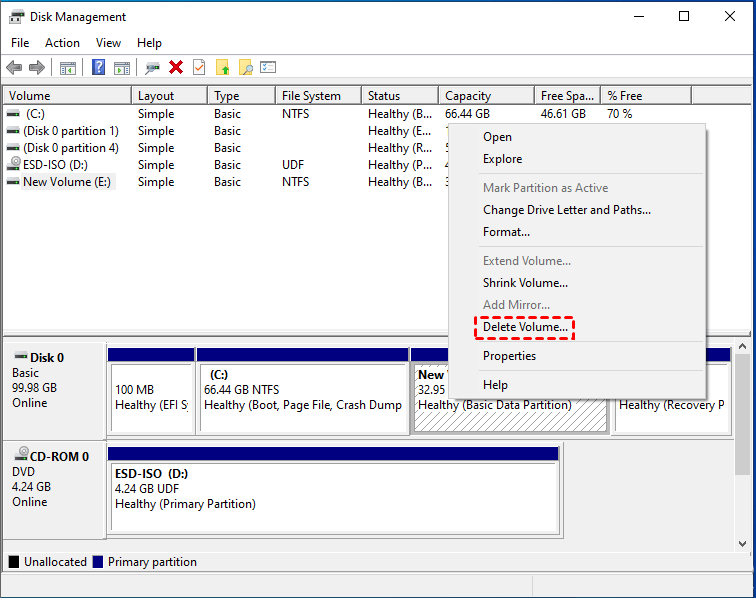Select Change Drive Letter and Paths... option
Screen dimensions: 756x598
(x=566, y=210)
